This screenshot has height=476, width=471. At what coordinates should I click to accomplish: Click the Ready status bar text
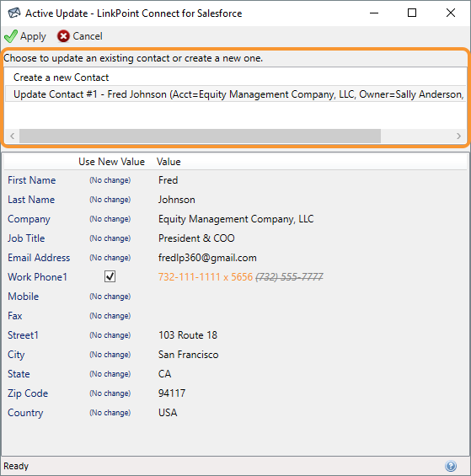(x=16, y=466)
